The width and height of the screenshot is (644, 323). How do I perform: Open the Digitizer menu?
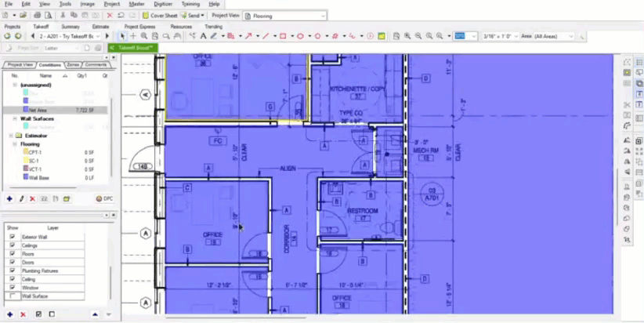(x=163, y=4)
